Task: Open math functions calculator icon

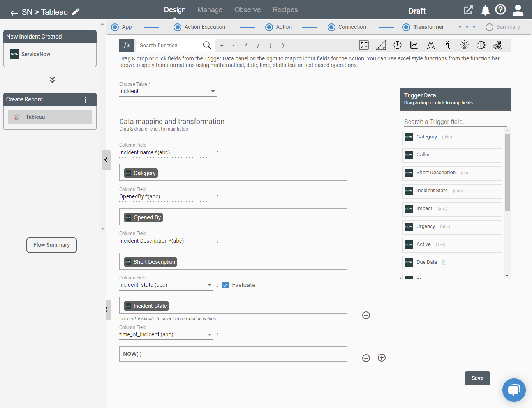Action: pyautogui.click(x=364, y=45)
